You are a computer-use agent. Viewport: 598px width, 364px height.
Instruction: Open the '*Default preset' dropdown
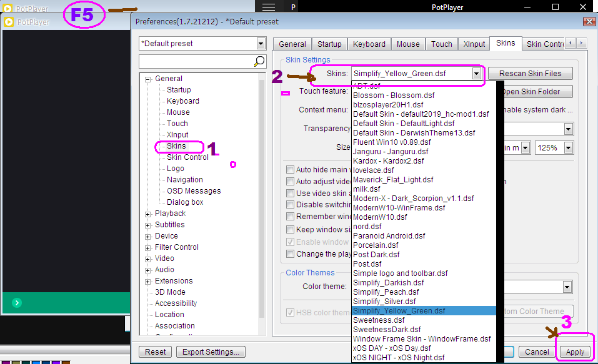pos(261,44)
